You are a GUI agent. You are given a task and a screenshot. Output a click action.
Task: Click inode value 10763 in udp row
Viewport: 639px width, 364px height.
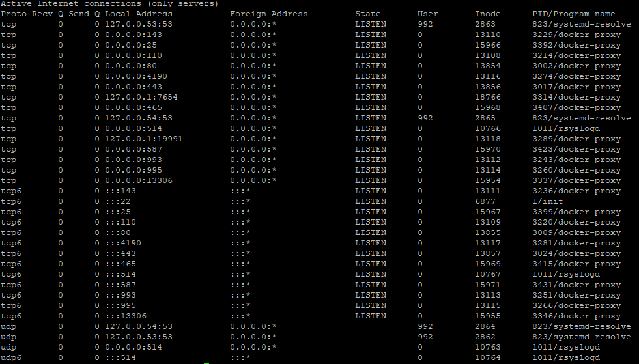coord(488,347)
